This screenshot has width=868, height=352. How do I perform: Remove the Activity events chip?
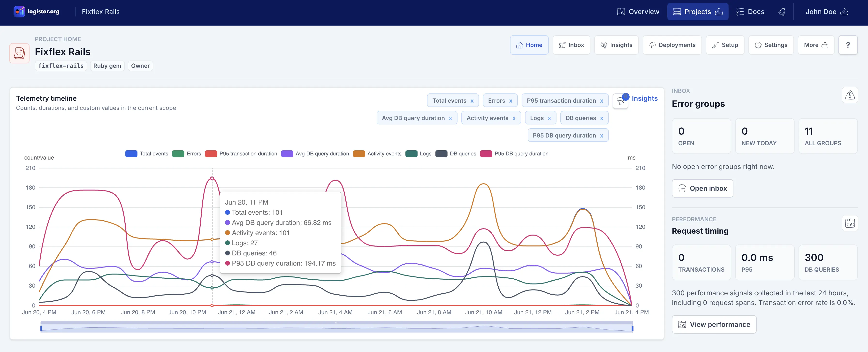514,118
